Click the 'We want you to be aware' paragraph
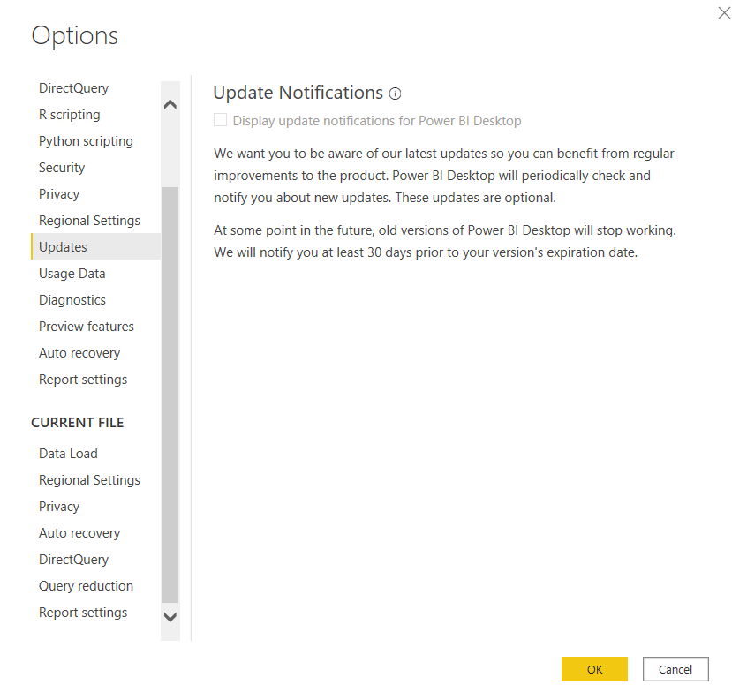The image size is (732, 700). pos(444,176)
